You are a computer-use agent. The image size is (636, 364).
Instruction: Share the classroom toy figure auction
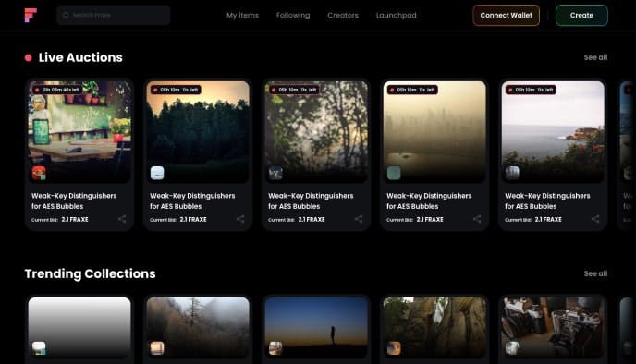122,219
